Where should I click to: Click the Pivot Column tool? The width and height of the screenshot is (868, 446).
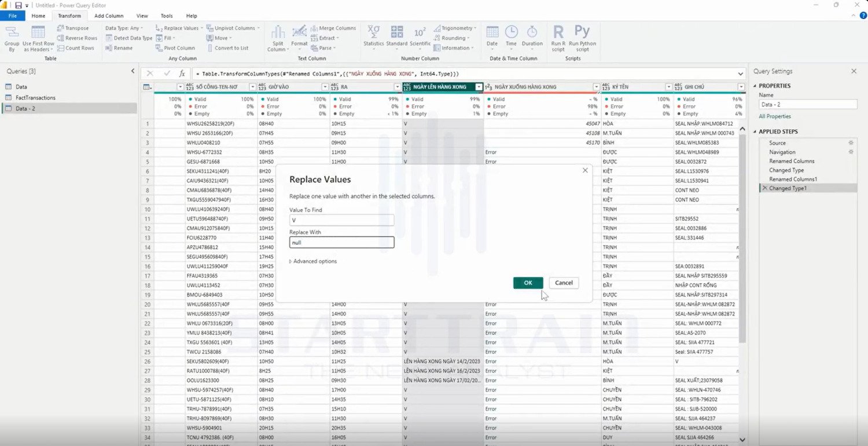(175, 48)
